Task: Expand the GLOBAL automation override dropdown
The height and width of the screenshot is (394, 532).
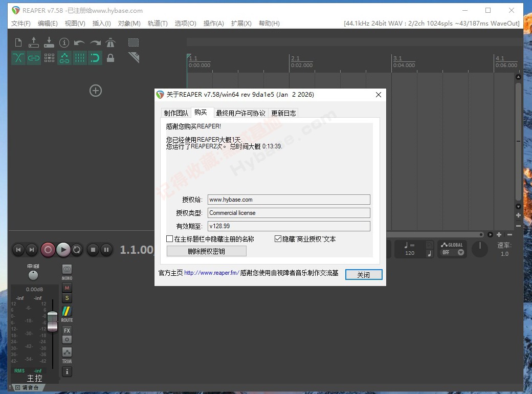Action: 460,252
